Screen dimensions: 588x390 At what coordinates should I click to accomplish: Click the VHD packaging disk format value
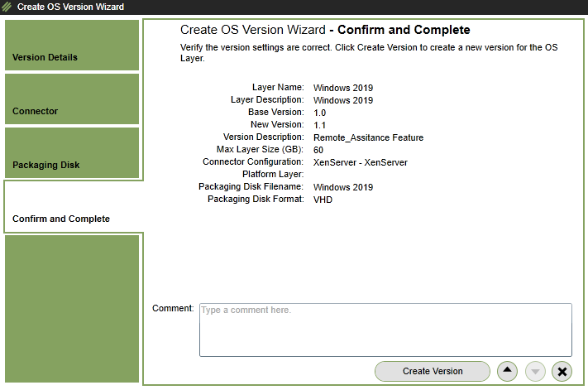[323, 200]
